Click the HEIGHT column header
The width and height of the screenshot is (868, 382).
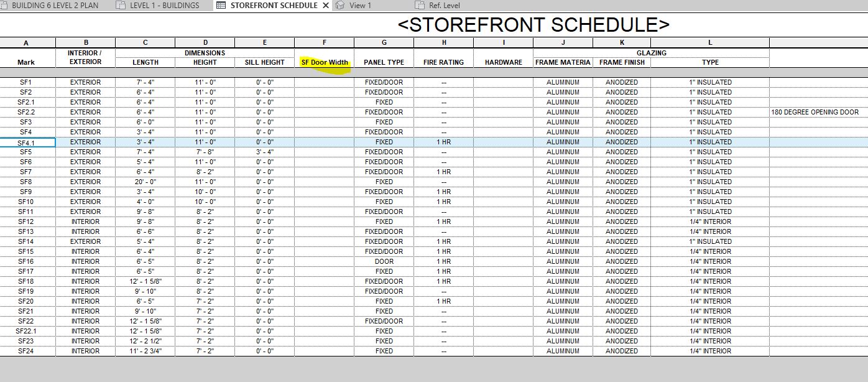click(205, 62)
